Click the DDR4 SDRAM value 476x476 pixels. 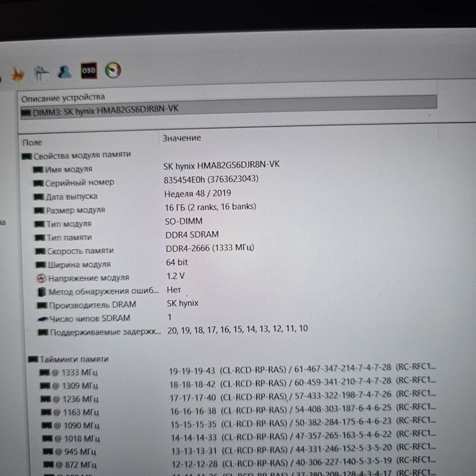tap(192, 235)
